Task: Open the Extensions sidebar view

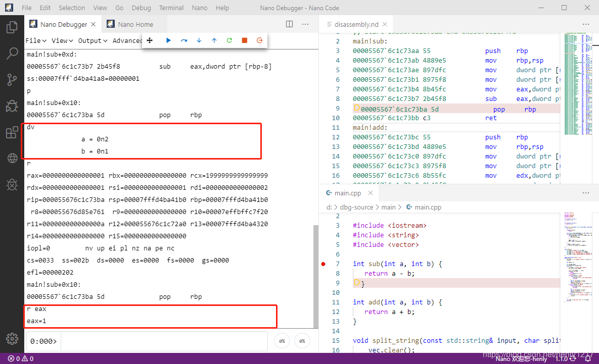Action: (12, 133)
